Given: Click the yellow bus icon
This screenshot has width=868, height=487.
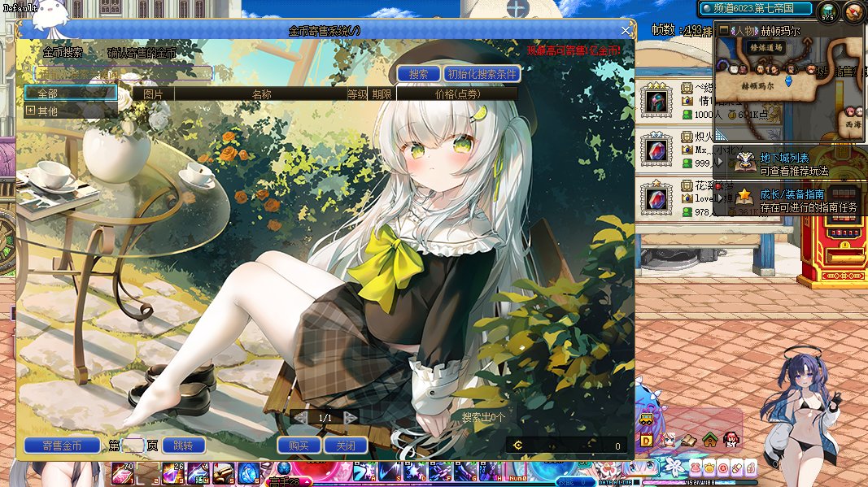Looking at the screenshot, I should [x=646, y=420].
